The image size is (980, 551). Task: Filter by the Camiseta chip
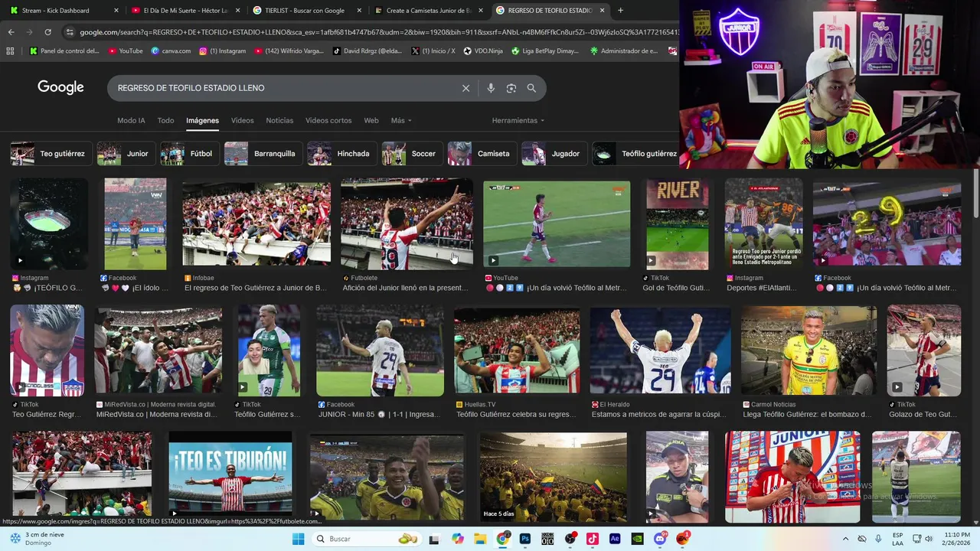click(482, 154)
